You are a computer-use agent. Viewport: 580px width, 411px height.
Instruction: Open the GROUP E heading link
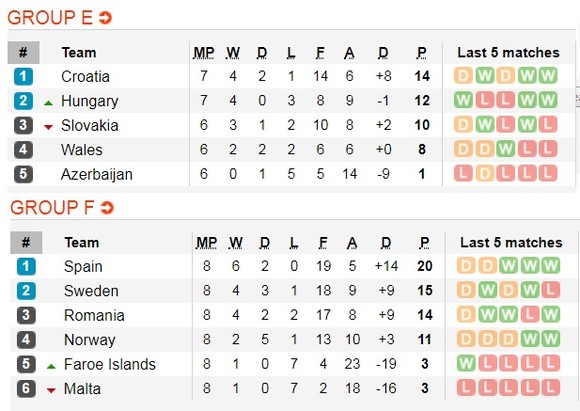[50, 18]
